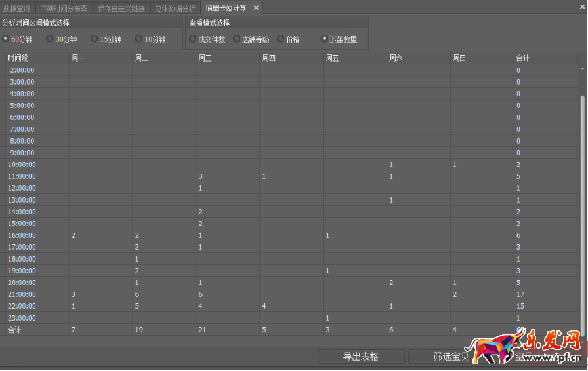Switch to the 保存自定义链接 tab
The image size is (588, 371).
point(121,9)
